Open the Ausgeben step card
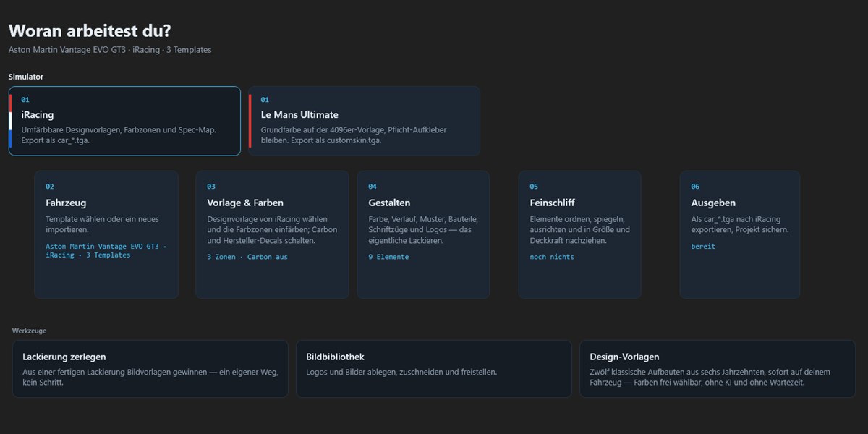 coord(739,234)
